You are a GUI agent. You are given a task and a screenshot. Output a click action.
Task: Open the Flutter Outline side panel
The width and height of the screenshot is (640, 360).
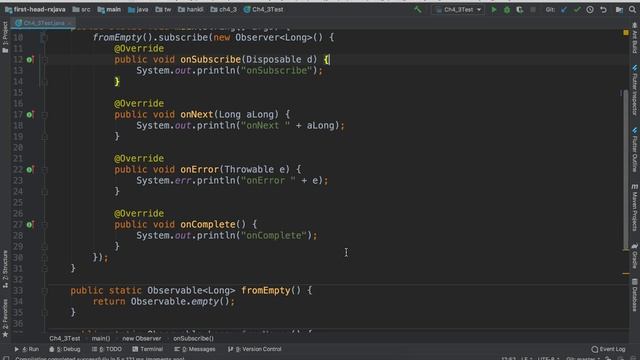pyautogui.click(x=635, y=150)
